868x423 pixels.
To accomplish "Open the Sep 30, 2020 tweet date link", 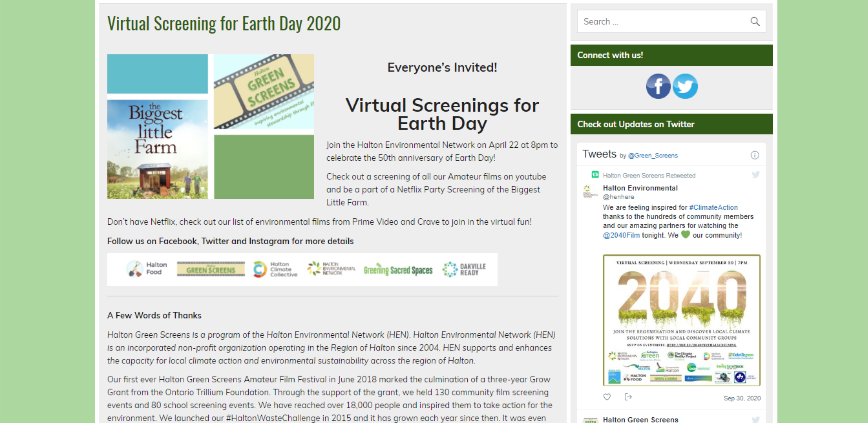I will (x=742, y=398).
